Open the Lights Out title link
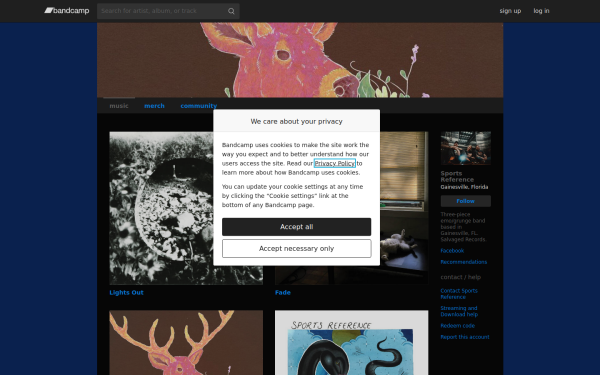The image size is (600, 375). [126, 292]
